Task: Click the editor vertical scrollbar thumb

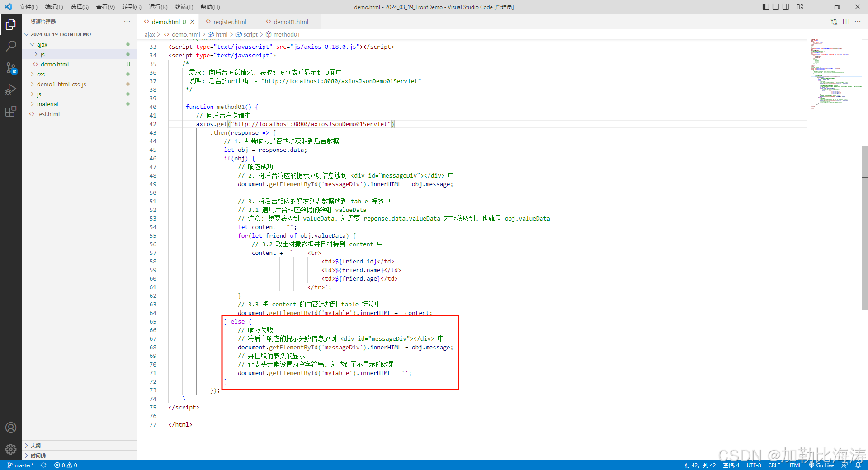Action: pos(864,228)
